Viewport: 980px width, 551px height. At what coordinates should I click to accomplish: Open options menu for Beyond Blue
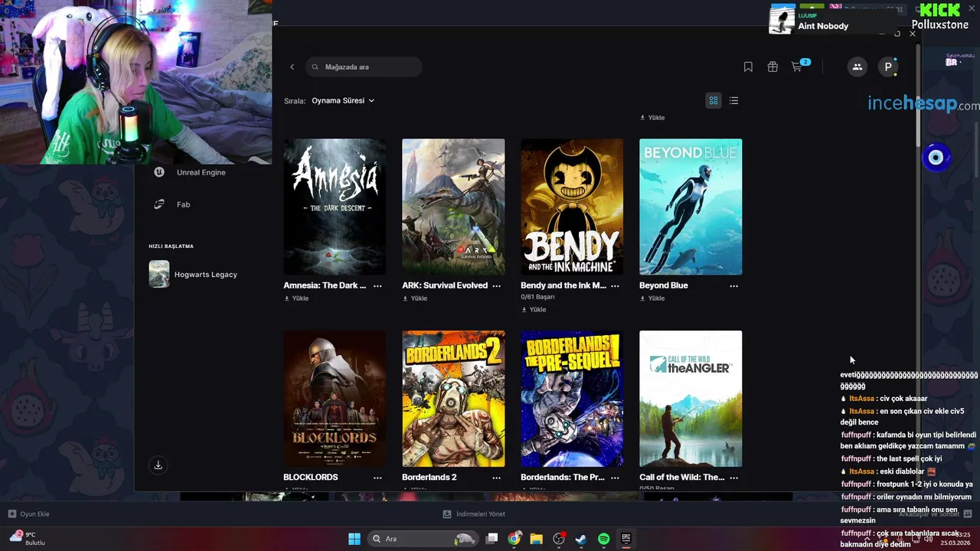pyautogui.click(x=733, y=285)
